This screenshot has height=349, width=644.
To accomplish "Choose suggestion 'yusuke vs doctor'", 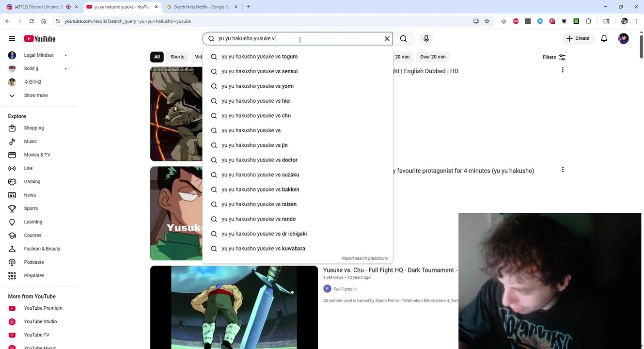I will 298,160.
